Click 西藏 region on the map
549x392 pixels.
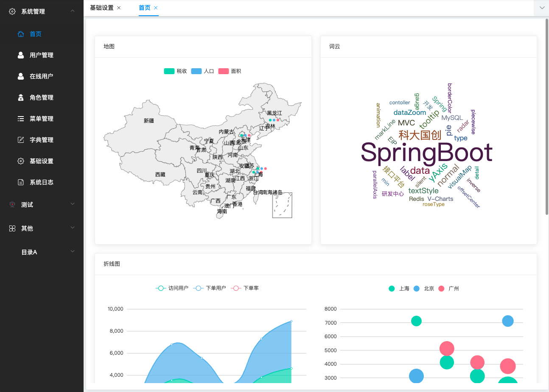pos(160,175)
